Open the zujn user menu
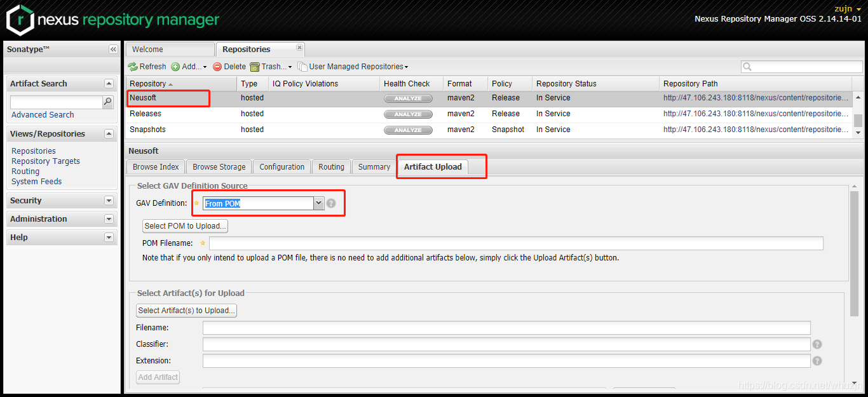The width and height of the screenshot is (868, 397). pos(848,9)
